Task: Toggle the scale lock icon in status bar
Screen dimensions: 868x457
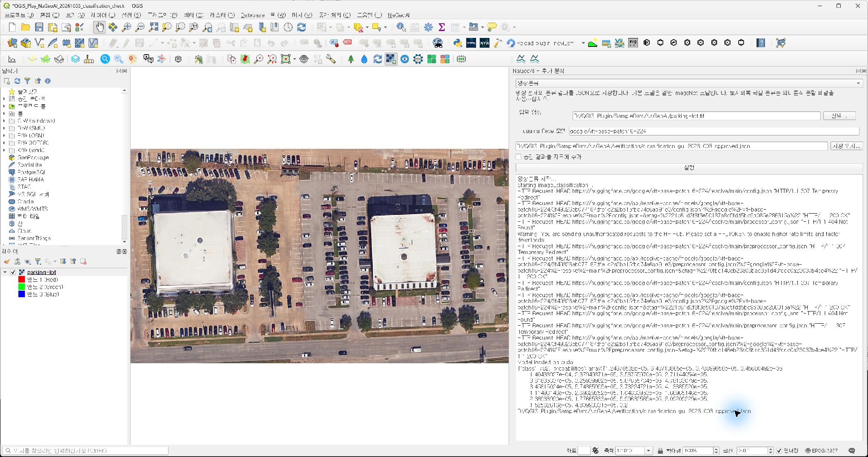Action: [660, 450]
